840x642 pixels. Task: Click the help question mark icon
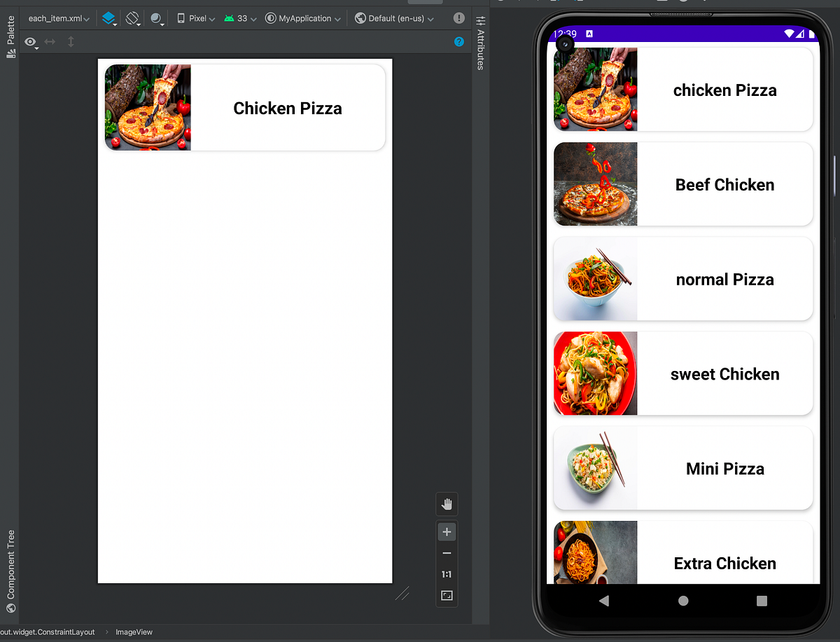[458, 41]
